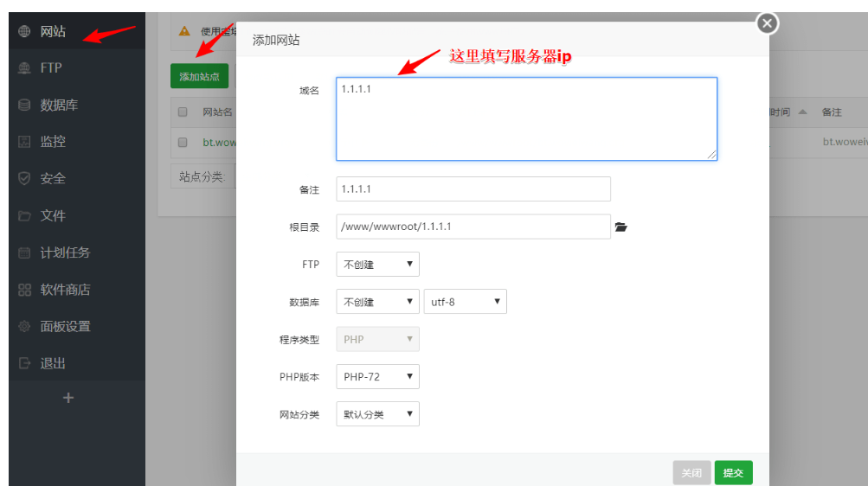Expand the FTP 不创建 dropdown
868x486 pixels.
pos(377,265)
